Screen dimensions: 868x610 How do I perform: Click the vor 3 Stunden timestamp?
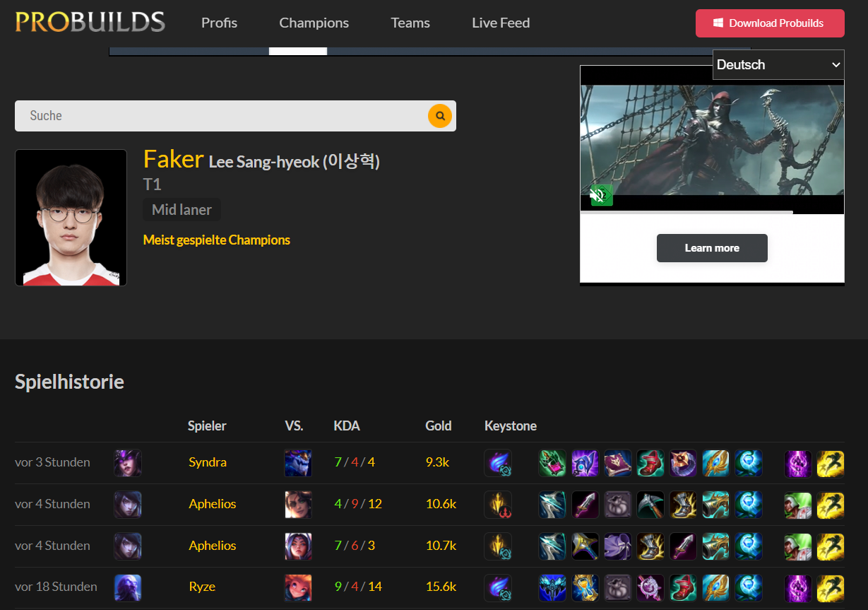click(x=52, y=462)
